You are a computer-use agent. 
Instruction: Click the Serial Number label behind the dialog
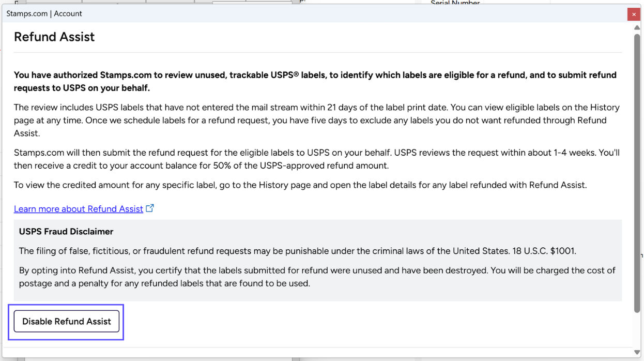coord(455,3)
